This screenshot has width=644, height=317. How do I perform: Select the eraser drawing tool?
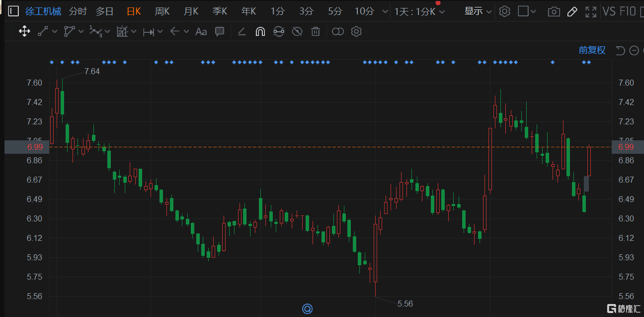(x=241, y=32)
